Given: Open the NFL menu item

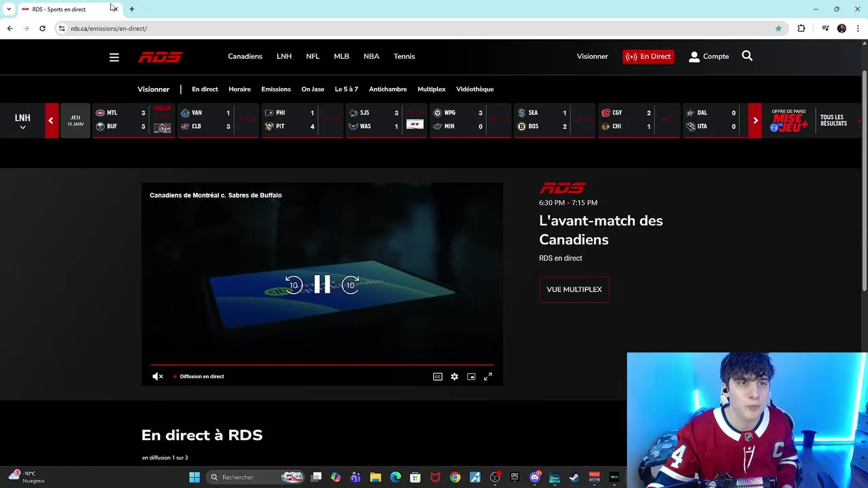Looking at the screenshot, I should [x=313, y=57].
